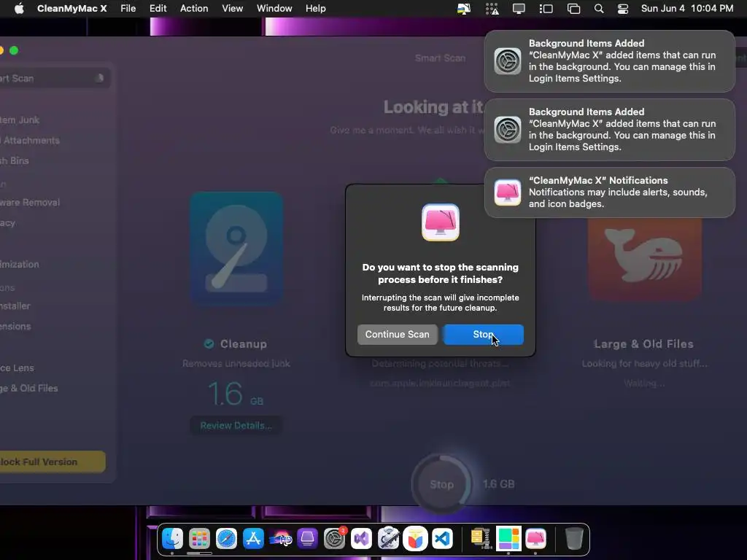Select Malware Removal in the sidebar
This screenshot has height=560, width=747.
click(x=30, y=202)
